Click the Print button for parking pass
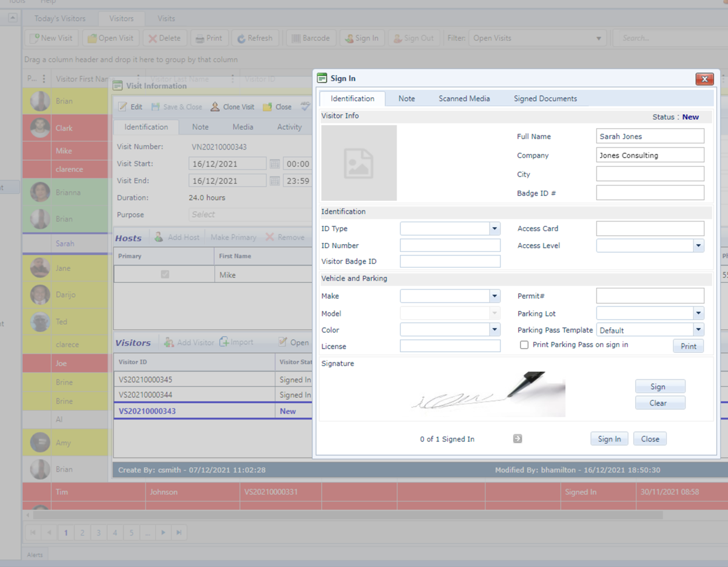This screenshot has width=728, height=567. click(x=689, y=346)
